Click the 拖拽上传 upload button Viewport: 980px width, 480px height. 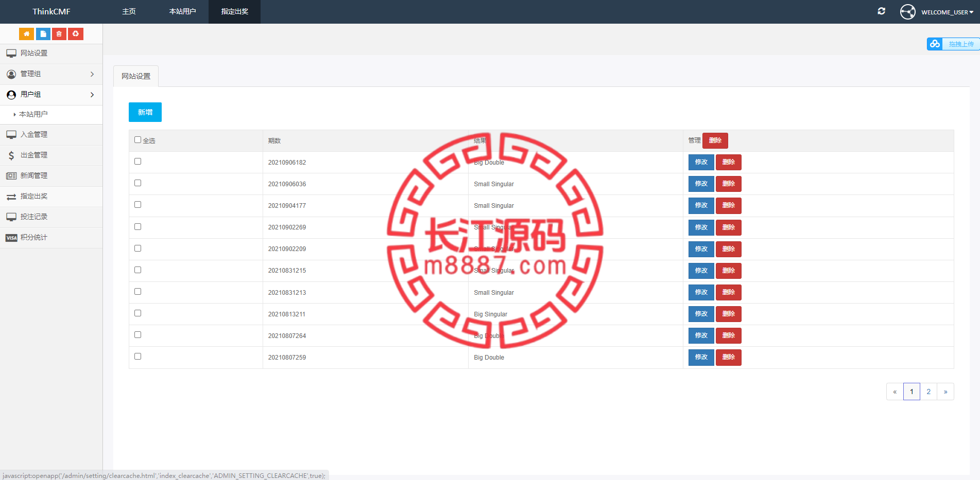[961, 44]
